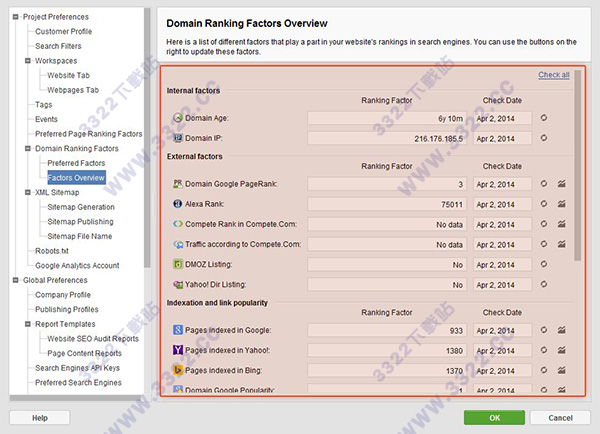
Task: Open Publishing Profiles preferences
Action: click(x=67, y=309)
